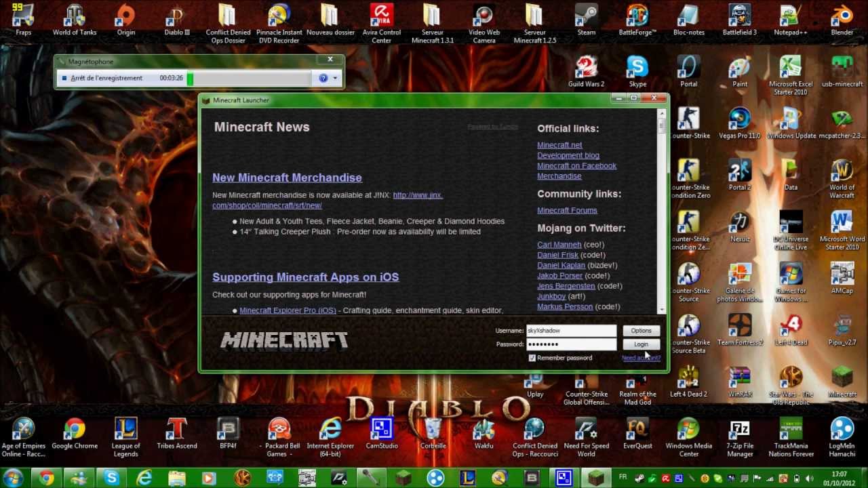Click the FR language indicator in taskbar
This screenshot has height=488, width=868.
click(x=623, y=477)
